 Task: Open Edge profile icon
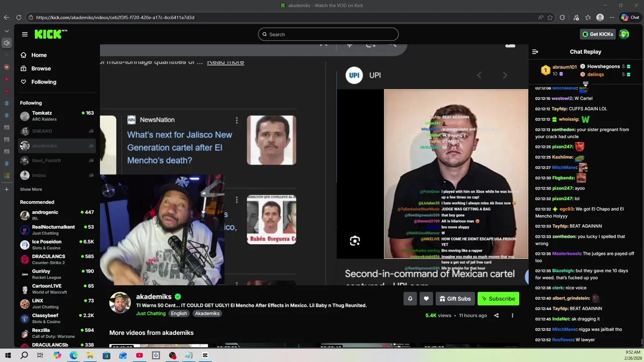pyautogui.click(x=600, y=17)
